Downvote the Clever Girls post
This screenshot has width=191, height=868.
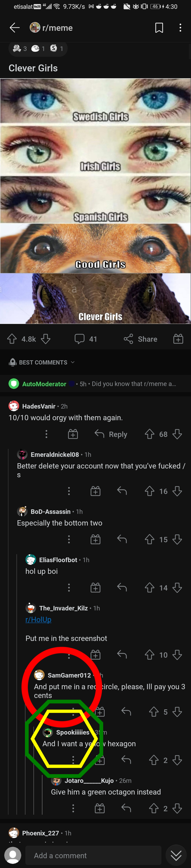(45, 339)
